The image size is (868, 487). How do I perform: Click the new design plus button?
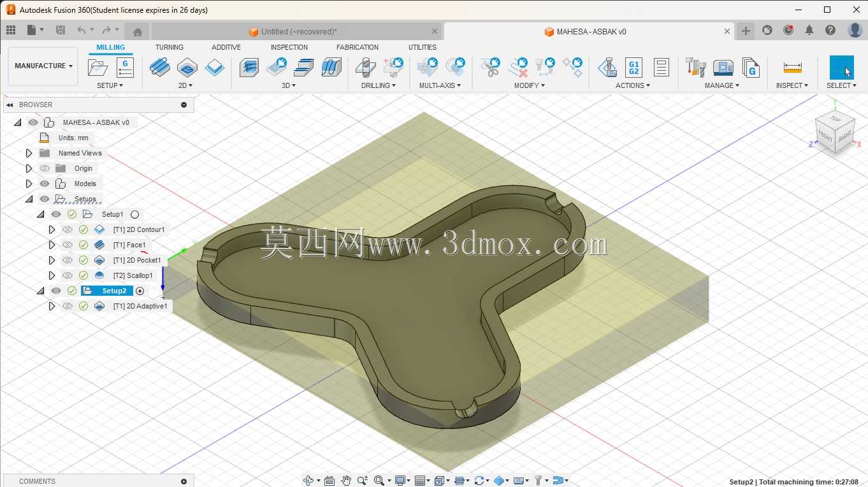(746, 31)
